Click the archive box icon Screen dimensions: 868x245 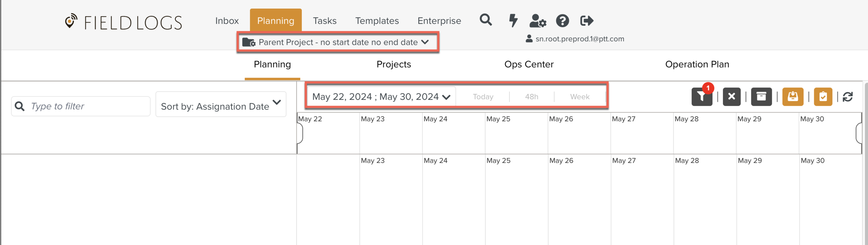click(761, 97)
